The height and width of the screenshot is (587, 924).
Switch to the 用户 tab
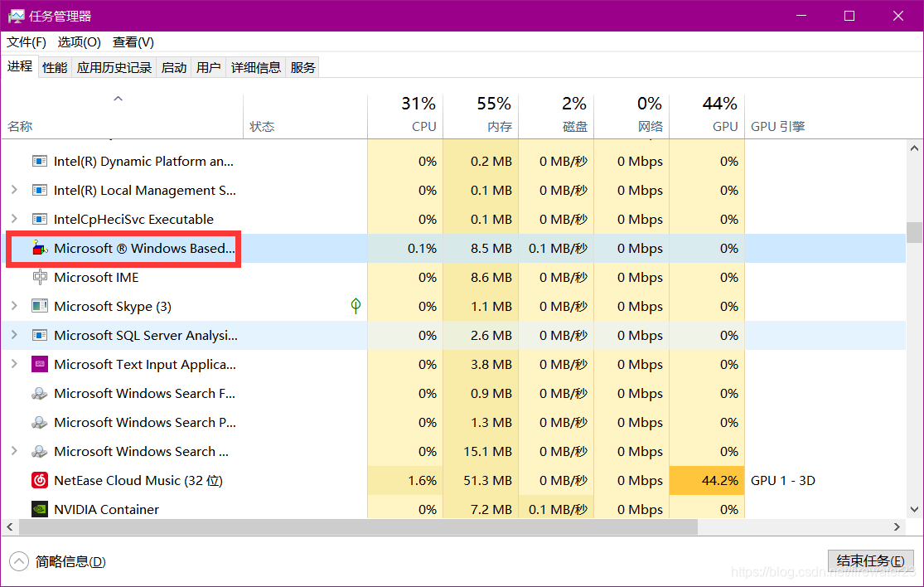[209, 68]
